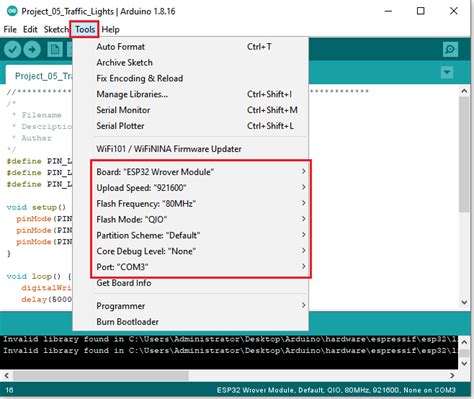Select Get Board Info entry
The height and width of the screenshot is (399, 474).
click(x=190, y=283)
